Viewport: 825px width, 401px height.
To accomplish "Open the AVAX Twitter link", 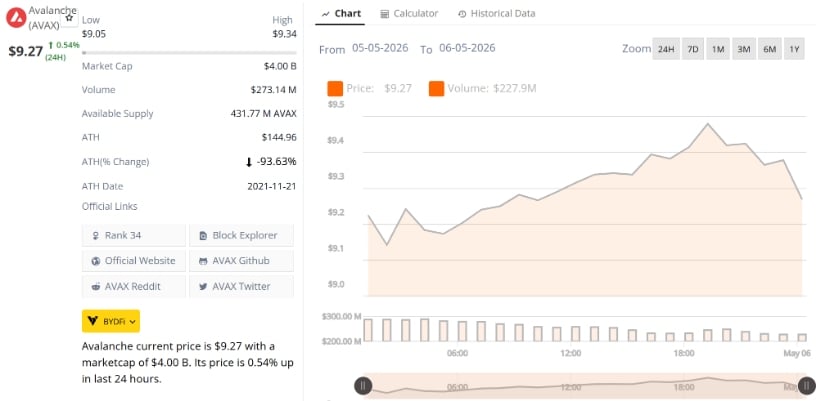I will coord(241,287).
